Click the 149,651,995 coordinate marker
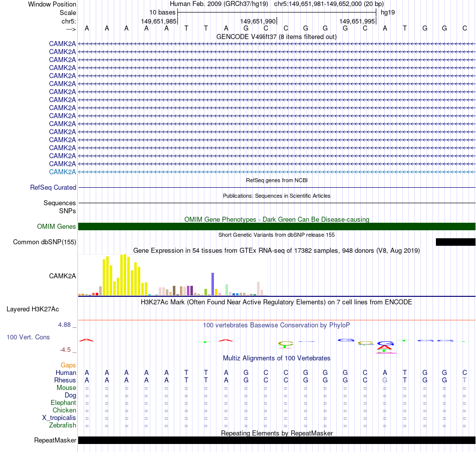This screenshot has width=476, height=452. pyautogui.click(x=357, y=21)
